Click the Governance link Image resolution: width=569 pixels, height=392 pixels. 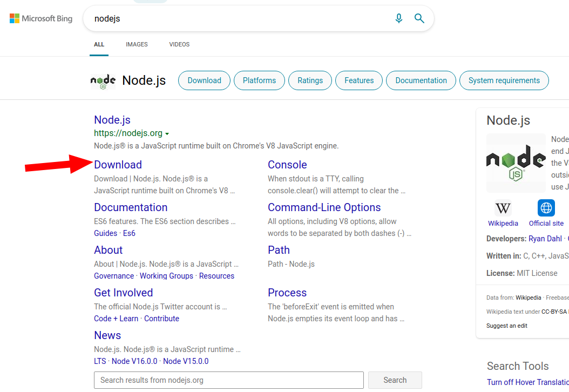(114, 276)
